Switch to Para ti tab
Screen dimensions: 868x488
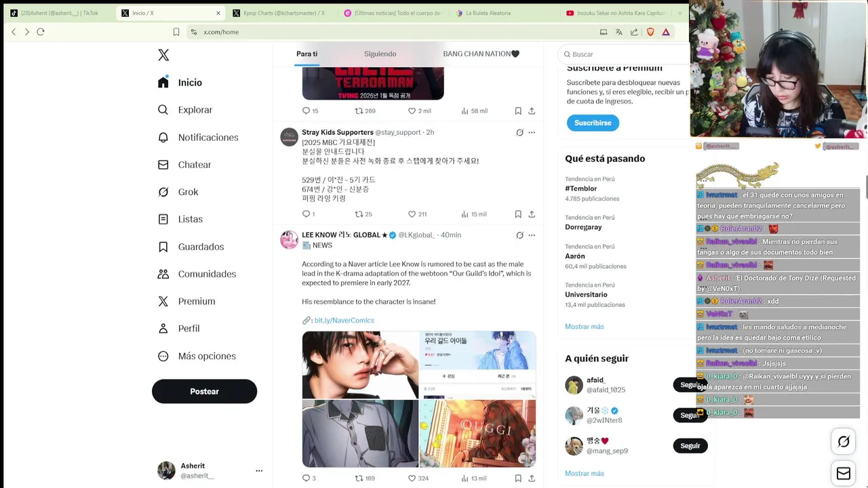click(x=307, y=54)
